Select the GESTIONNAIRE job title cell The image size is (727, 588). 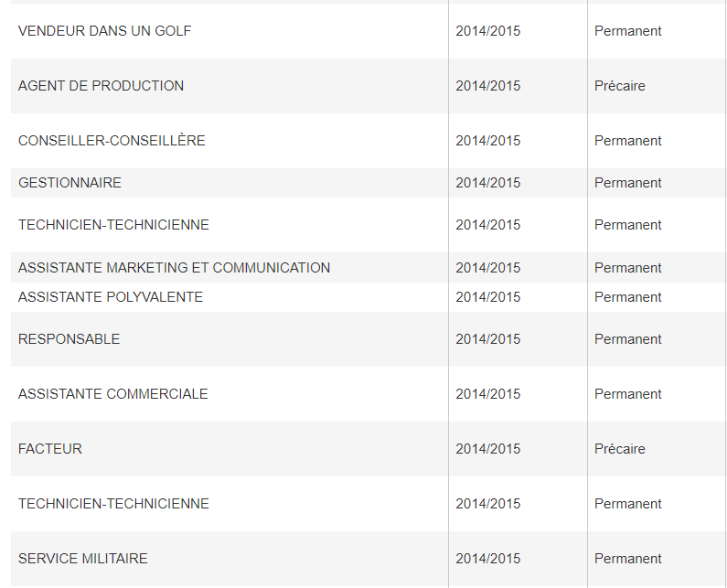pyautogui.click(x=69, y=183)
